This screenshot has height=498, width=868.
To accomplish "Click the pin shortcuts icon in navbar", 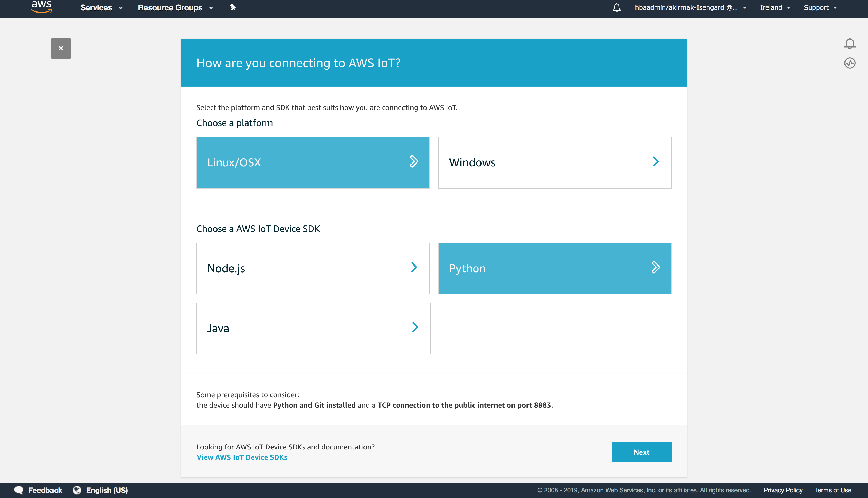I will point(233,7).
